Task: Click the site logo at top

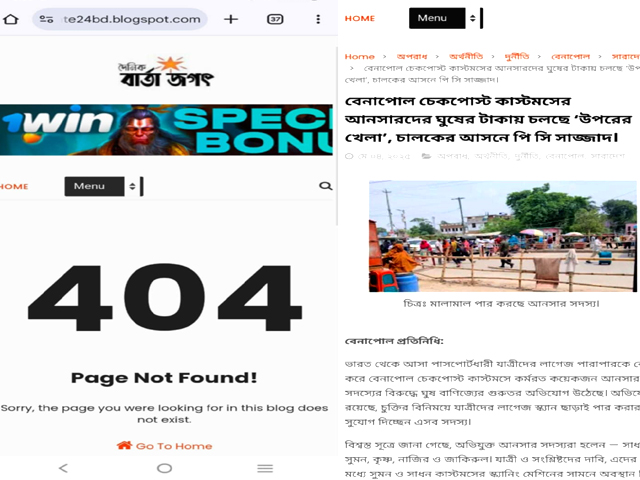Action: 165,72
